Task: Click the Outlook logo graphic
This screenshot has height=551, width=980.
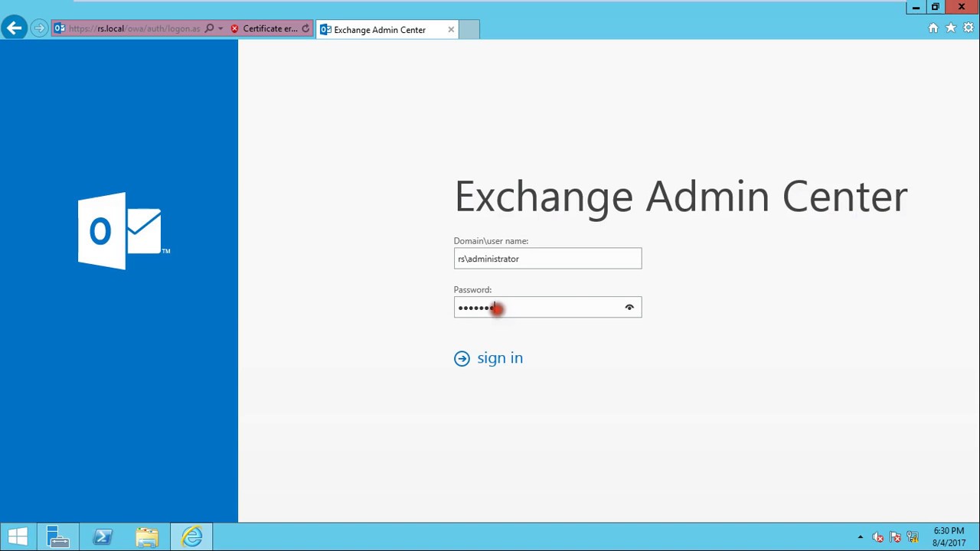Action: coord(124,231)
